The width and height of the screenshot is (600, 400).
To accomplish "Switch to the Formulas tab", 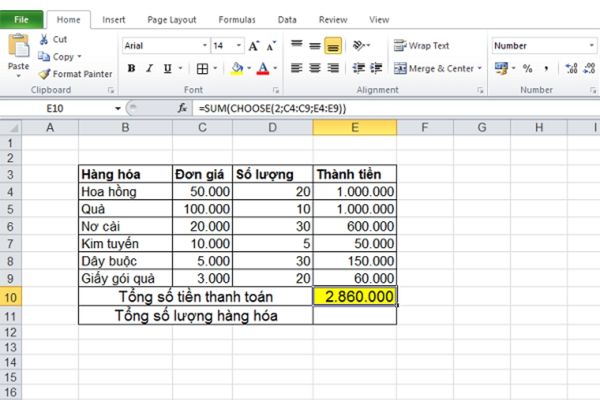I will (237, 20).
